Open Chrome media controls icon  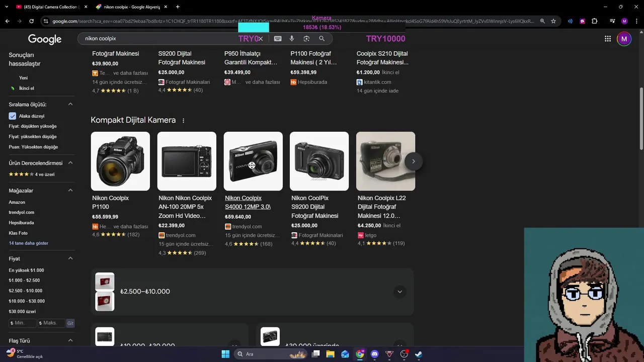click(612, 21)
